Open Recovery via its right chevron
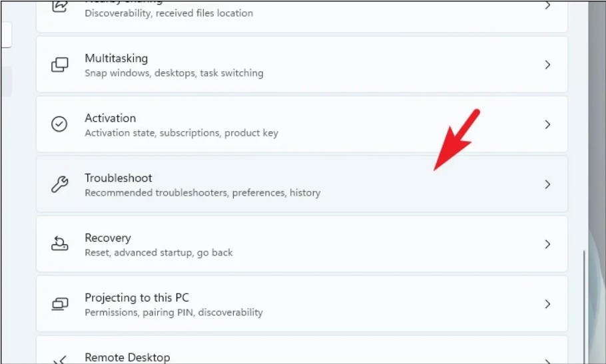606x364 pixels. (x=547, y=244)
